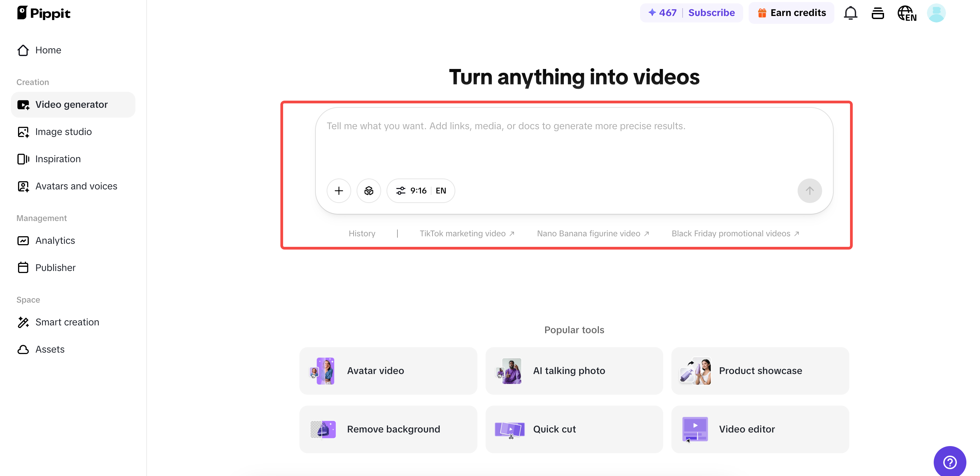Open Nano Banana figurine video suggestion
Image resolution: width=980 pixels, height=476 pixels.
[x=593, y=234]
